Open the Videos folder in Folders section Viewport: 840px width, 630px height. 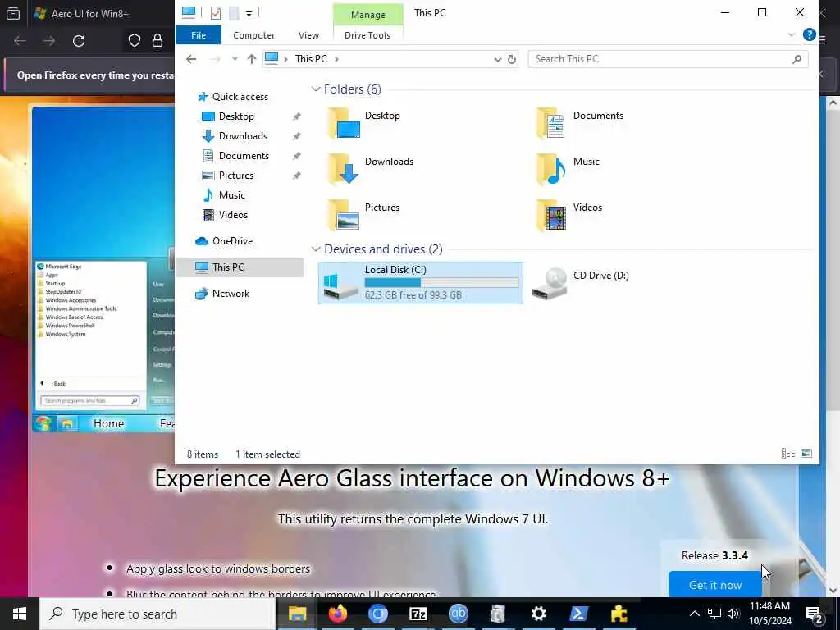[x=569, y=214]
